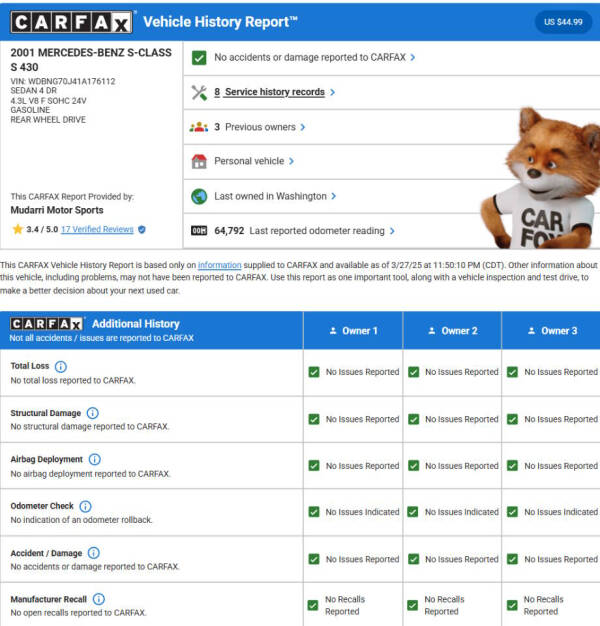Image resolution: width=600 pixels, height=626 pixels.
Task: Click the person icon in Owner 3 column header
Action: [x=531, y=331]
